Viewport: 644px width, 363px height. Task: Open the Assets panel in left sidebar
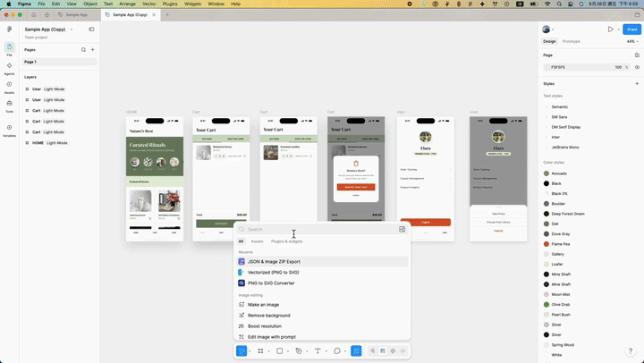point(9,87)
